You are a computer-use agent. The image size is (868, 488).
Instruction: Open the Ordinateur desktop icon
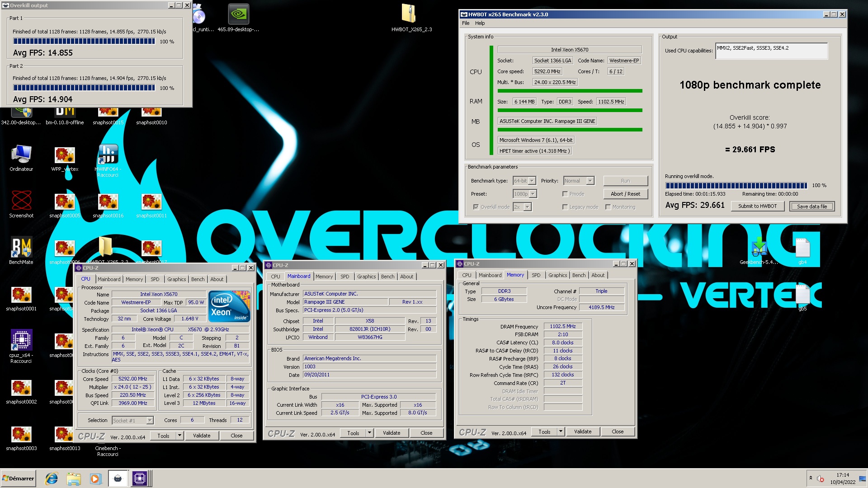(21, 158)
